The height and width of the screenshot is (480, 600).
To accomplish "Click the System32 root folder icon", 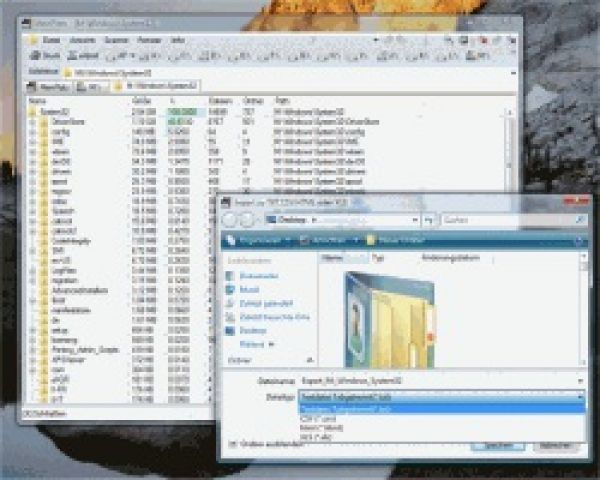I will [32, 111].
